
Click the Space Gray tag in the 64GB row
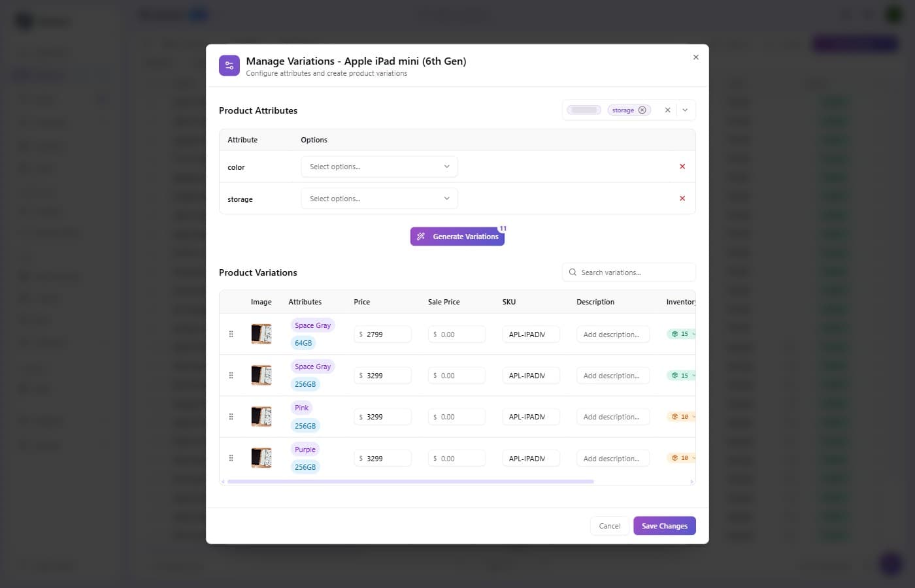coord(312,325)
